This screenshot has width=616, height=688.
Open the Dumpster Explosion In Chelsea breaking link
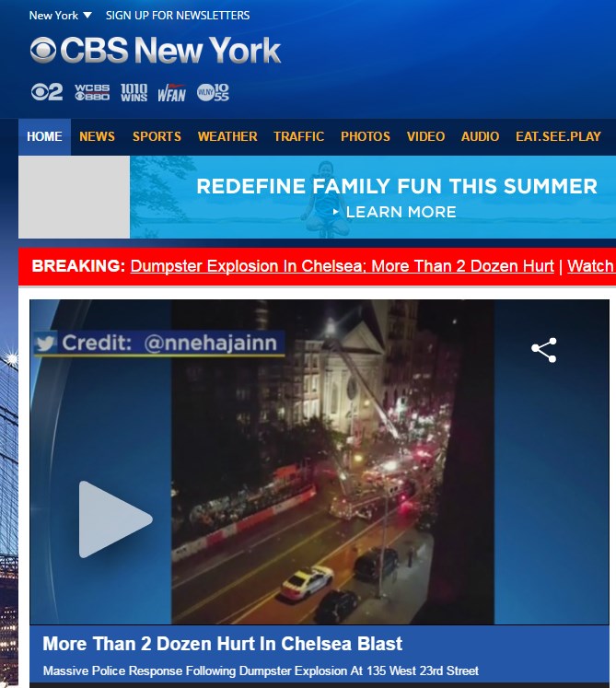pos(343,266)
